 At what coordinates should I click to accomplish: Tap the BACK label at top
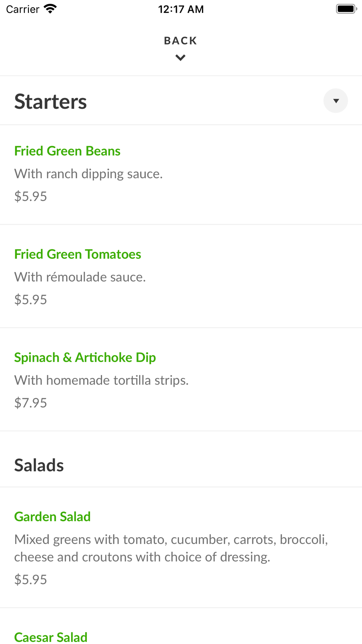tap(180, 41)
